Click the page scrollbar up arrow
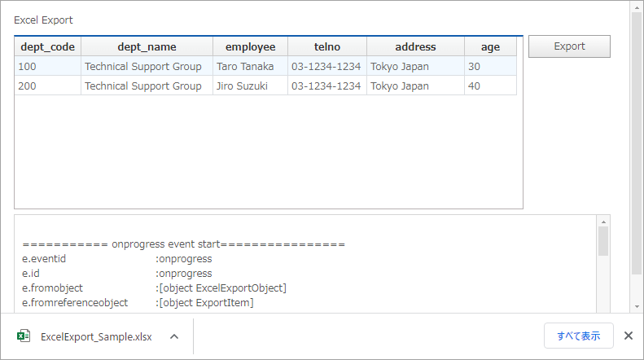This screenshot has width=644, height=360. [637, 7]
